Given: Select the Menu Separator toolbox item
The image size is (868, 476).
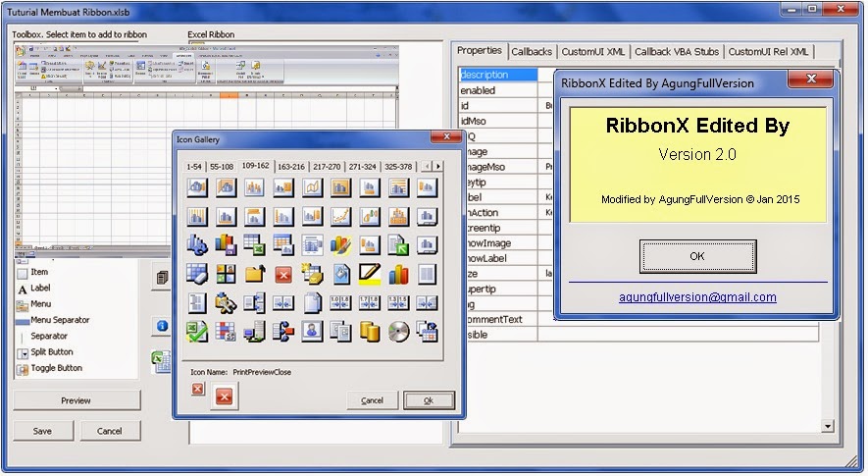Looking at the screenshot, I should 53,320.
